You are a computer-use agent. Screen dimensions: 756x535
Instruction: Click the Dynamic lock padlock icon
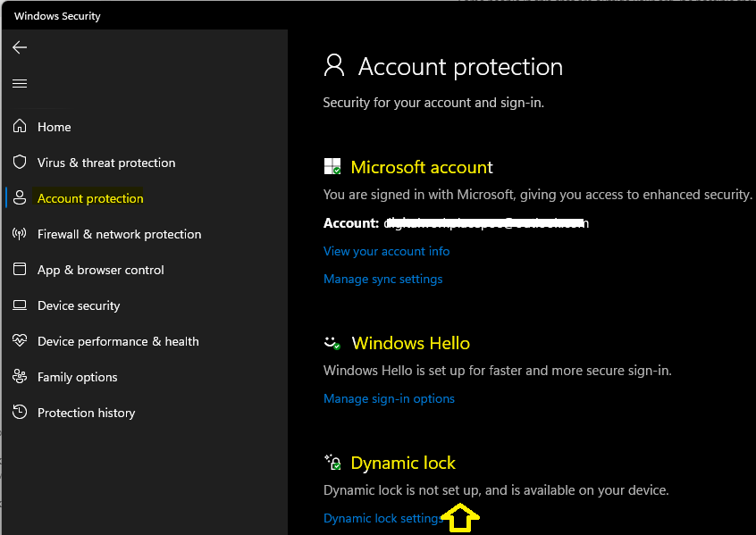[332, 462]
